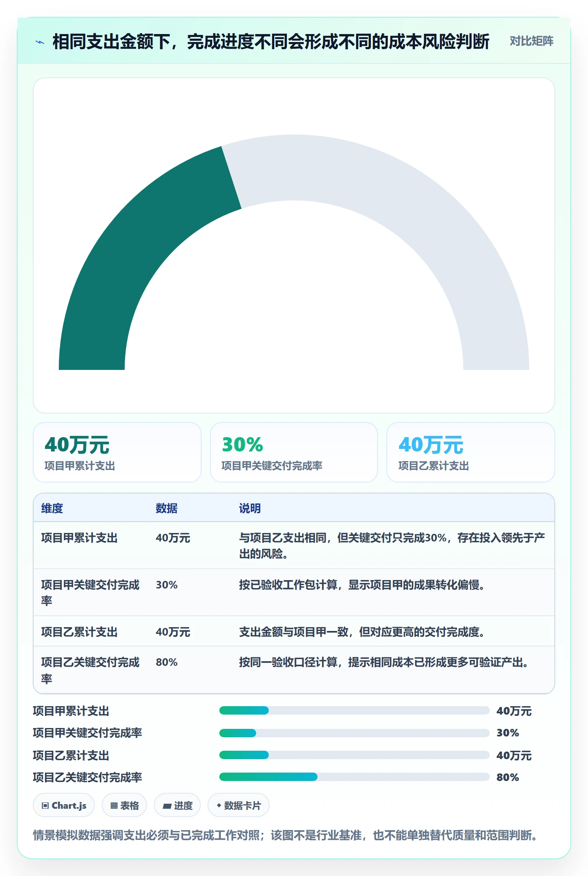Click the description 按已验收工作包计算

(x=362, y=585)
